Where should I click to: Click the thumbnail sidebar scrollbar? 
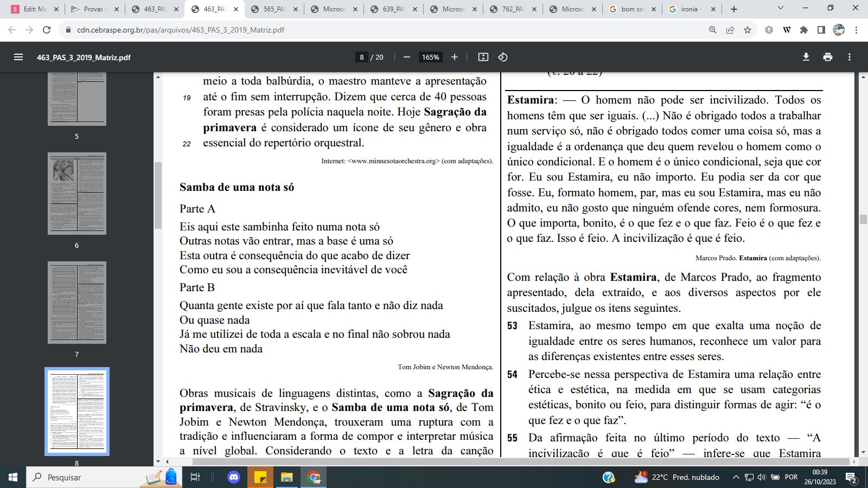(158, 195)
